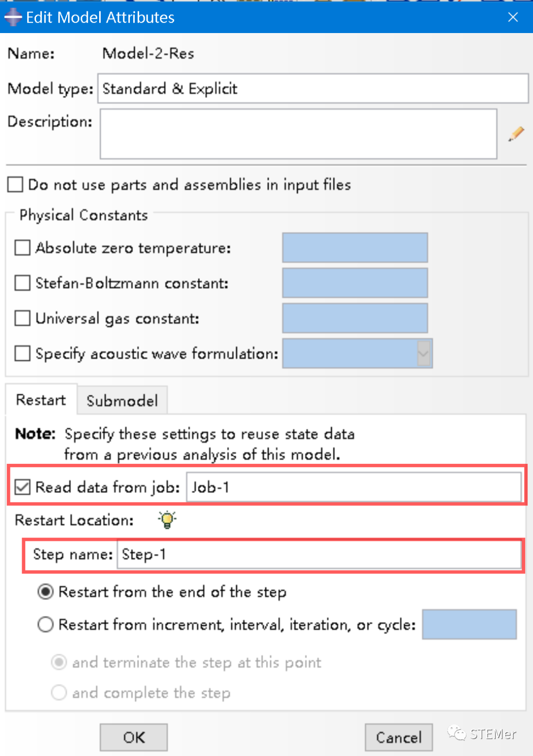
Task: Click into the Description text box
Action: [x=298, y=134]
